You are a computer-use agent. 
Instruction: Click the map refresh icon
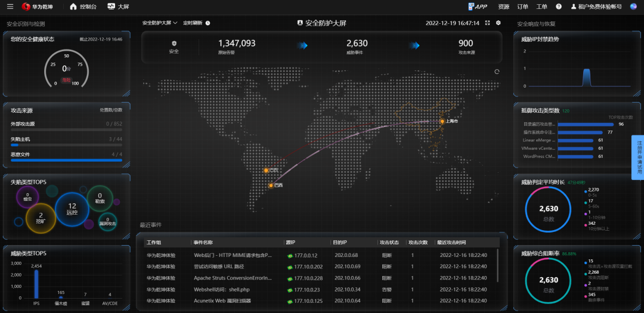[497, 72]
